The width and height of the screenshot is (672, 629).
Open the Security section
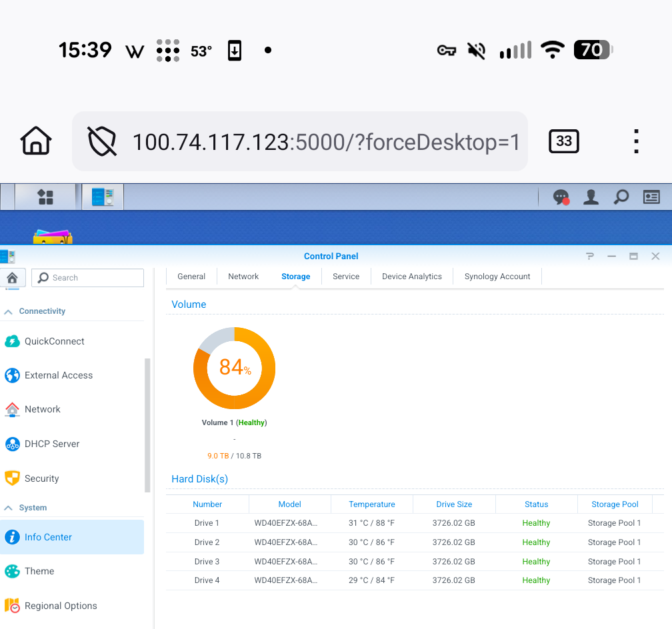click(x=41, y=478)
